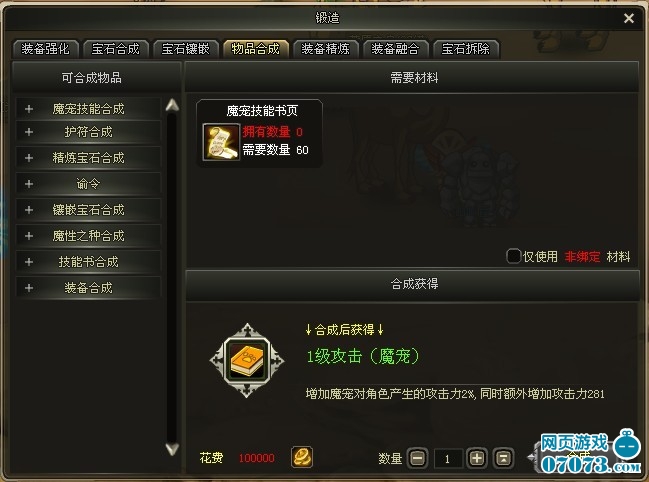
Task: Switch to the 宝石镶嵌 tab
Action: (x=185, y=49)
